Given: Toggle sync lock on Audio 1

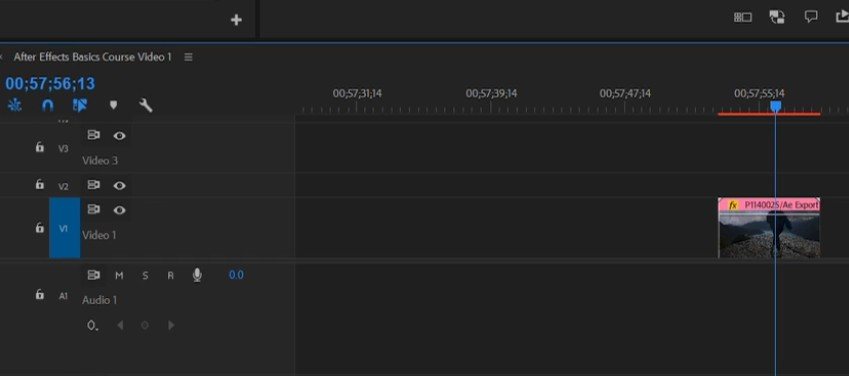Looking at the screenshot, I should tap(94, 275).
